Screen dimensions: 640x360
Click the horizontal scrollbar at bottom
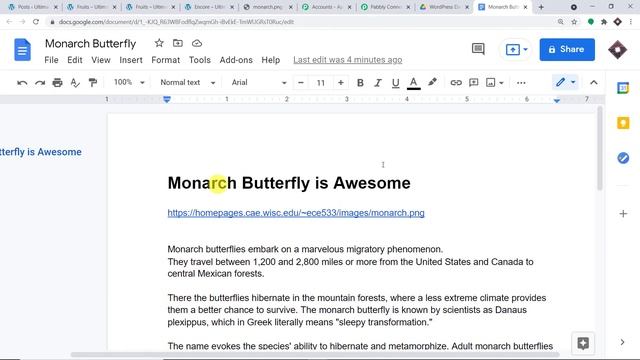pos(314,355)
